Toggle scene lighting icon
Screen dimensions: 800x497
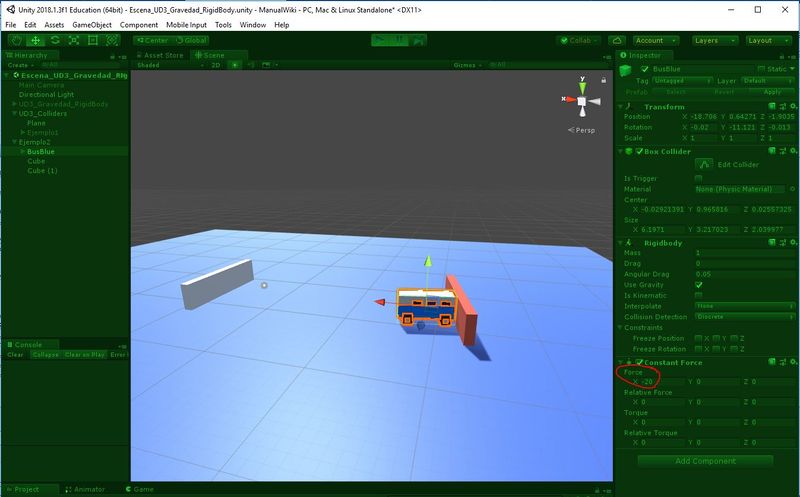coord(235,65)
